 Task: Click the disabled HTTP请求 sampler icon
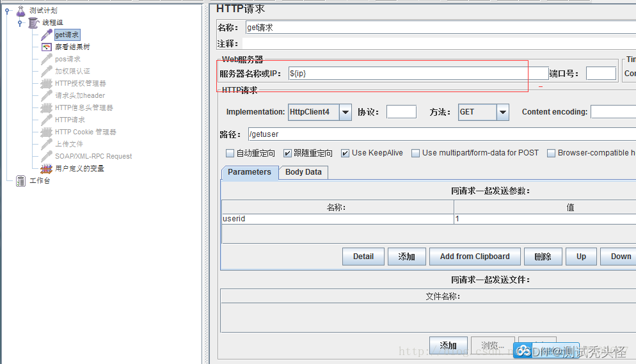[47, 120]
